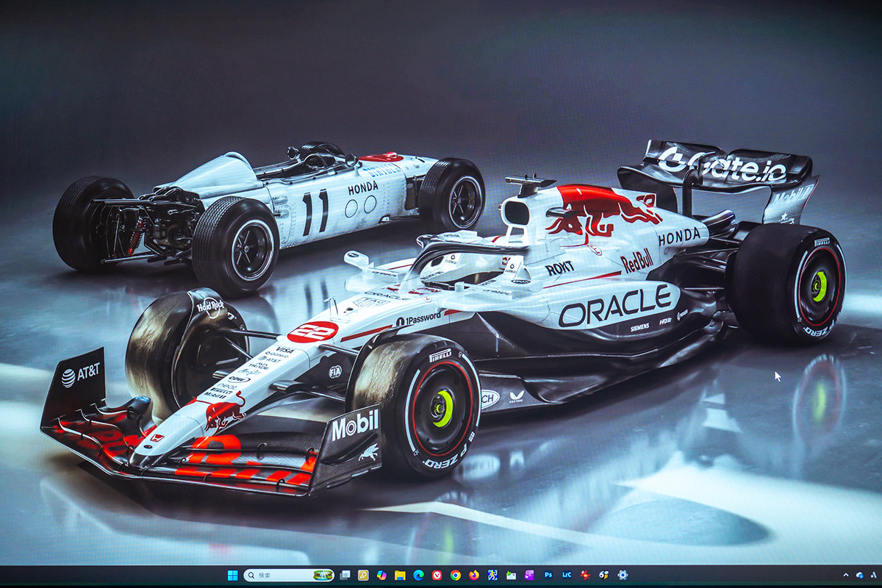The image size is (882, 588).
Task: Open the purple notes app icon
Action: tap(529, 575)
